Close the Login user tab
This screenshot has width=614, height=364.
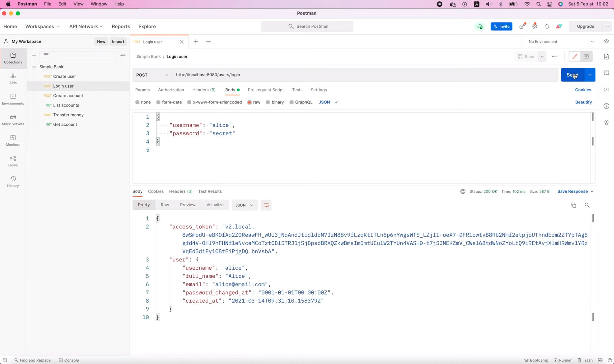[182, 42]
